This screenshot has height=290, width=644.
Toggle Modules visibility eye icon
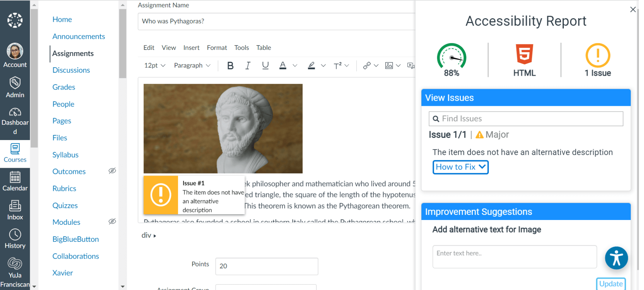[112, 221]
